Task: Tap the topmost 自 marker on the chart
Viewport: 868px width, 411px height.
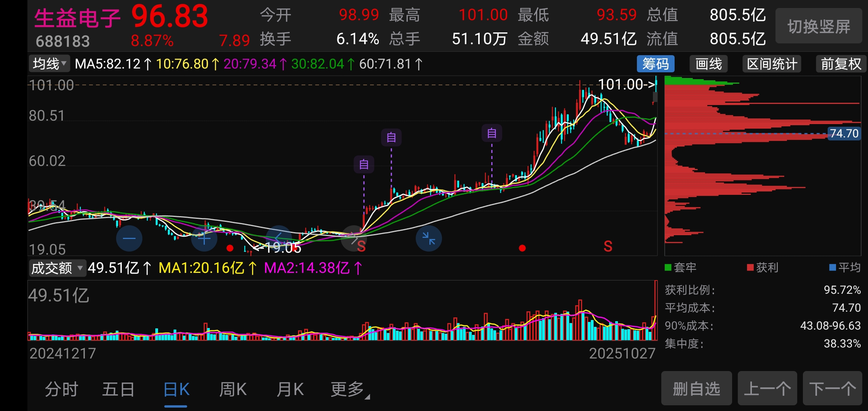Action: click(491, 133)
